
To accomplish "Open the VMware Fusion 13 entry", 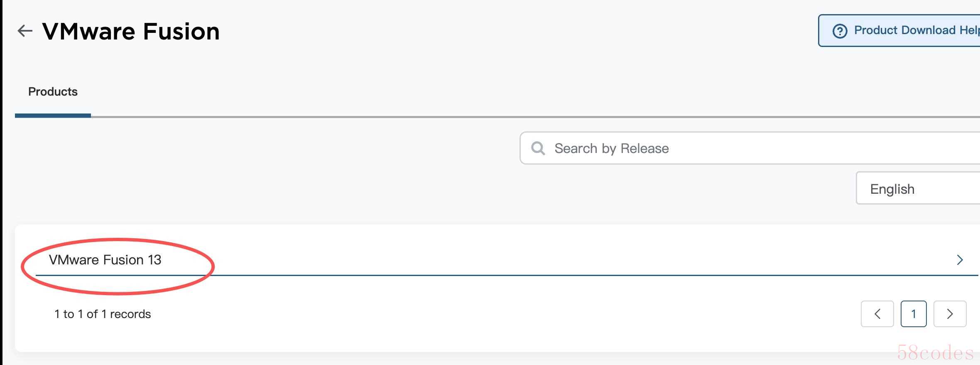I will pyautogui.click(x=507, y=260).
